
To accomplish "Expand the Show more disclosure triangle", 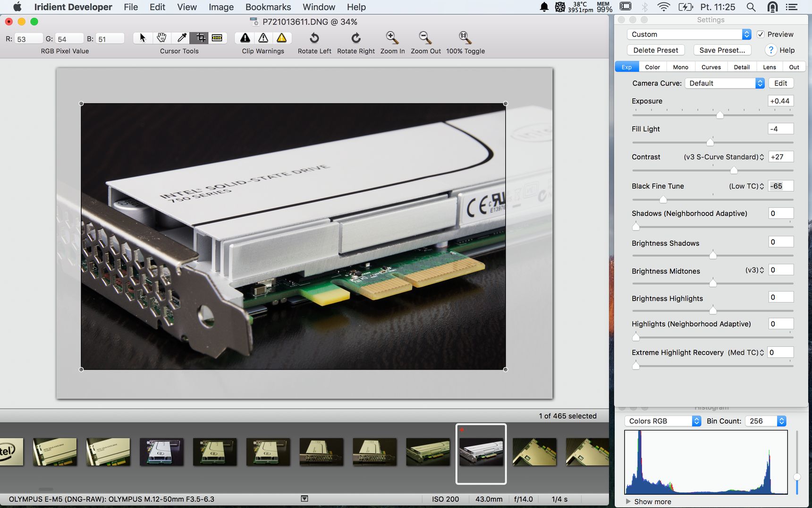I will tap(628, 501).
